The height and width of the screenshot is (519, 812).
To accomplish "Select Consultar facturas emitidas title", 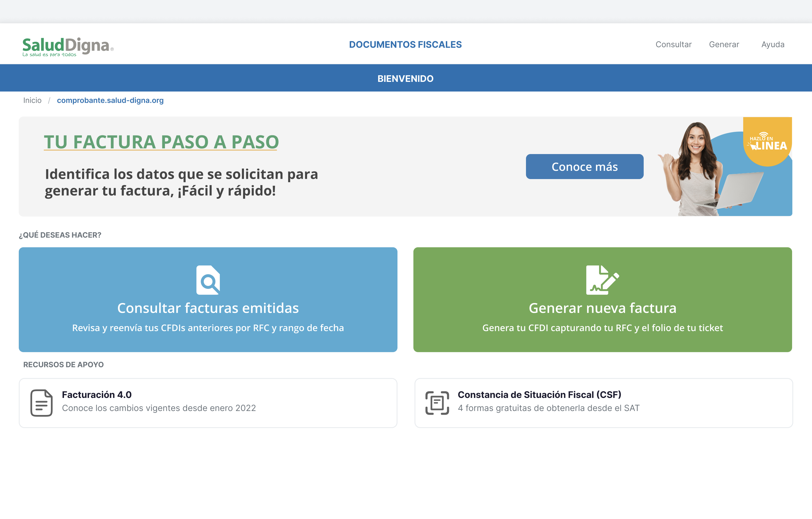I will point(208,308).
